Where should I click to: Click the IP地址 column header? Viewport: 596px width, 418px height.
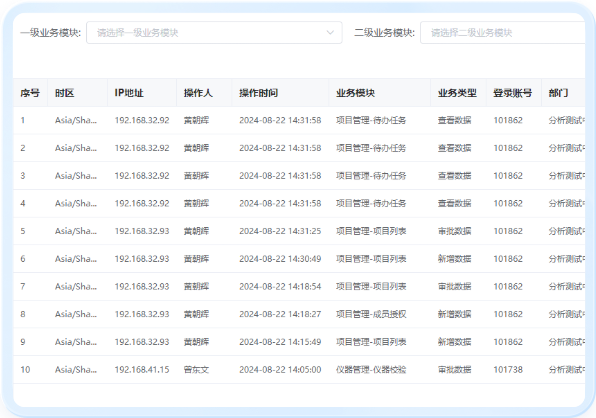(129, 93)
